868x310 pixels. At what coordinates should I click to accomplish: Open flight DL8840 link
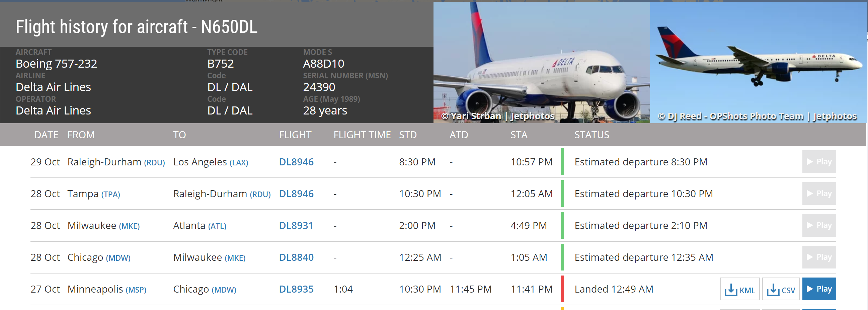[296, 257]
